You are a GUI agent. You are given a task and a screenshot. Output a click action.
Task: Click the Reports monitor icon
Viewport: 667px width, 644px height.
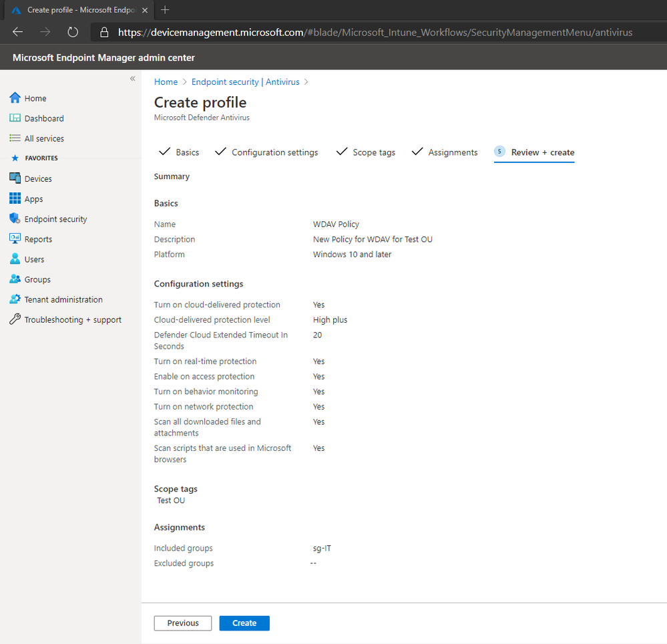pyautogui.click(x=15, y=238)
